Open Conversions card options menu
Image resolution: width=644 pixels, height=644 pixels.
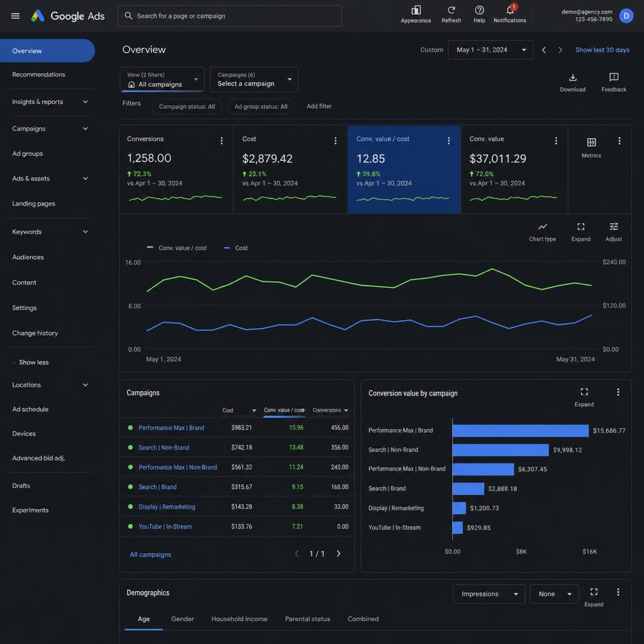(221, 141)
